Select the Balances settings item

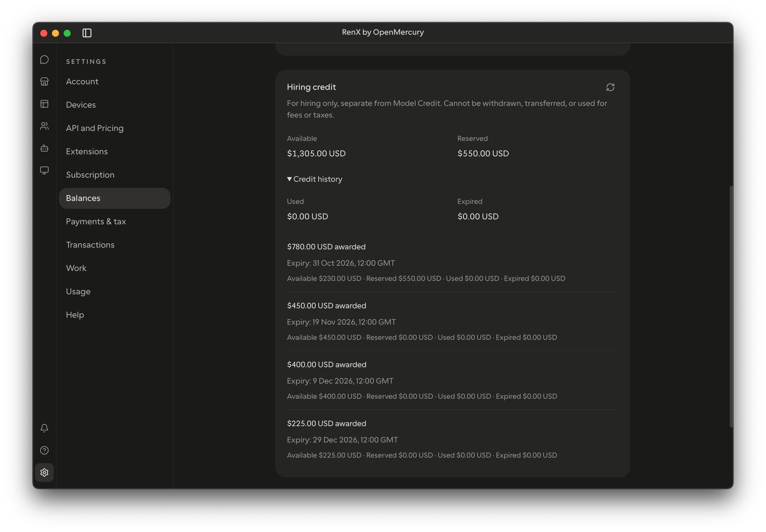pyautogui.click(x=114, y=198)
